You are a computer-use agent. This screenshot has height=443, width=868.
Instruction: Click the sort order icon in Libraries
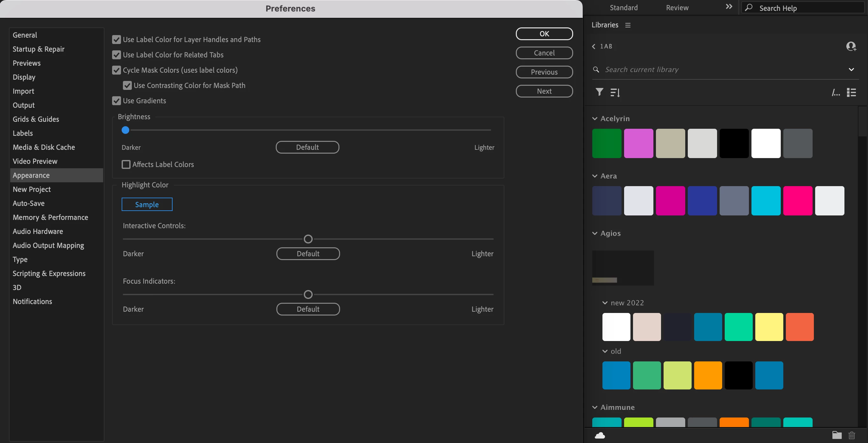pos(615,92)
